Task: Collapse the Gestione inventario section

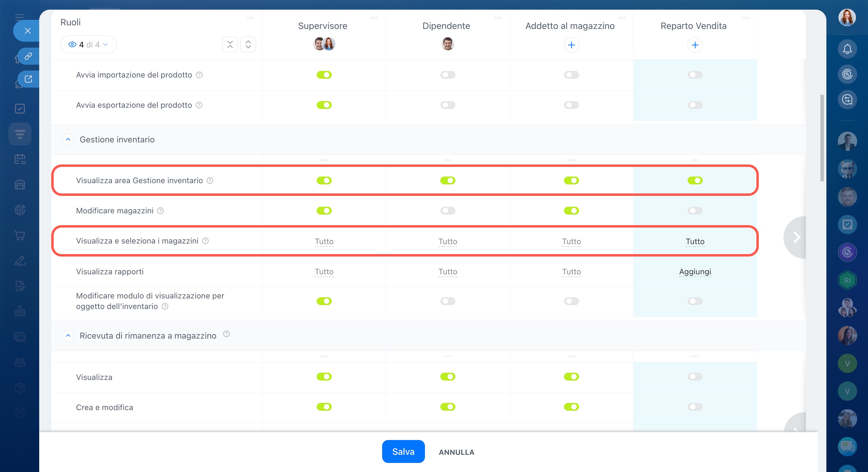Action: [68, 139]
